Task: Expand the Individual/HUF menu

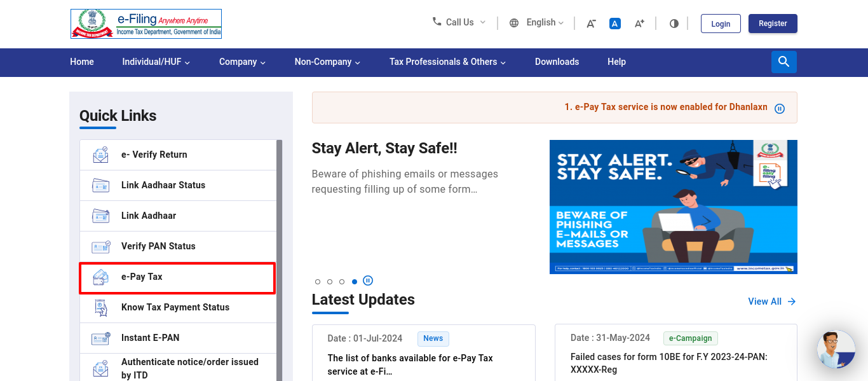Action: 156,62
